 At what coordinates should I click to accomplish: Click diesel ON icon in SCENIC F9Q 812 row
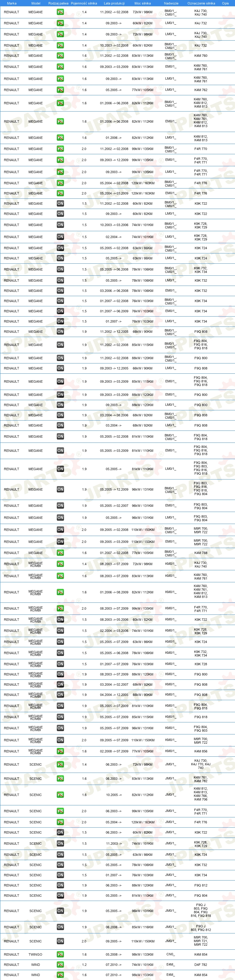point(60,885)
